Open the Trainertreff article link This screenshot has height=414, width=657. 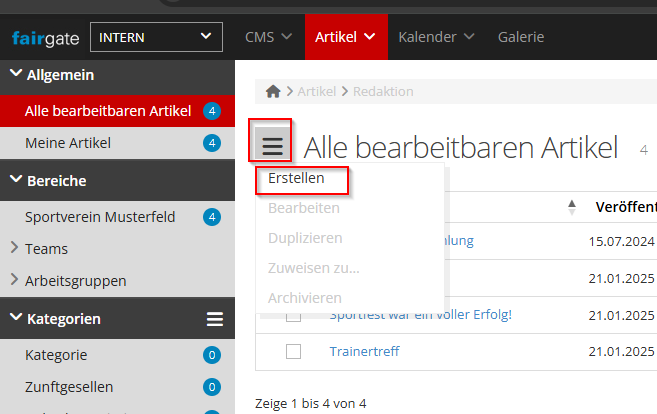coord(366,351)
